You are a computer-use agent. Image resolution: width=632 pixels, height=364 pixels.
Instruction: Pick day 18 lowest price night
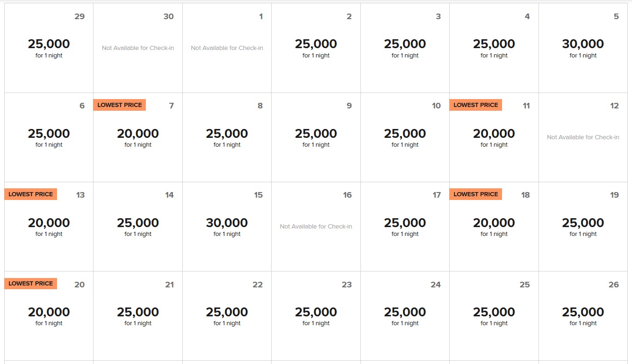(494, 227)
